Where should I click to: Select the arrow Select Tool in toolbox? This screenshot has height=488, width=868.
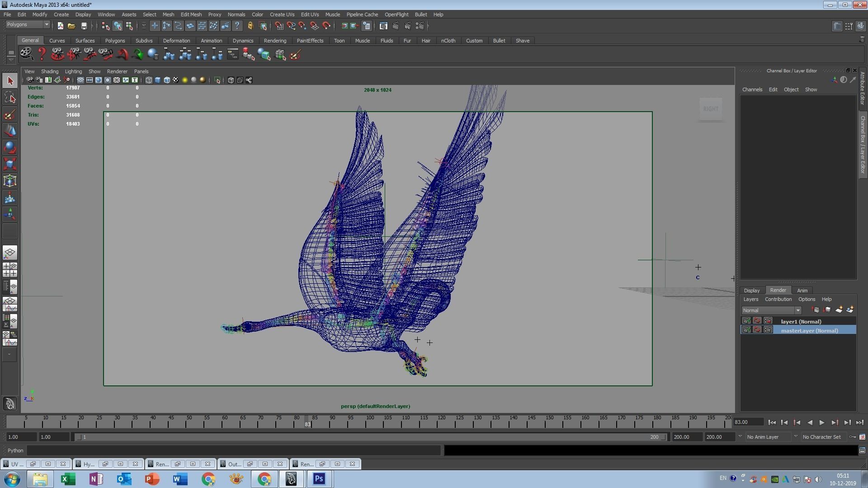point(10,81)
